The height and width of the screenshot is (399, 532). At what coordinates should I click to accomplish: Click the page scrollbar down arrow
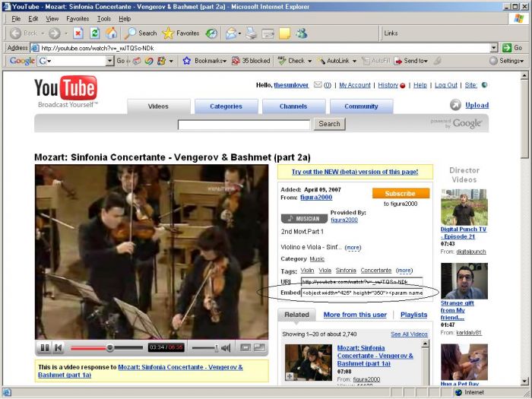[524, 381]
